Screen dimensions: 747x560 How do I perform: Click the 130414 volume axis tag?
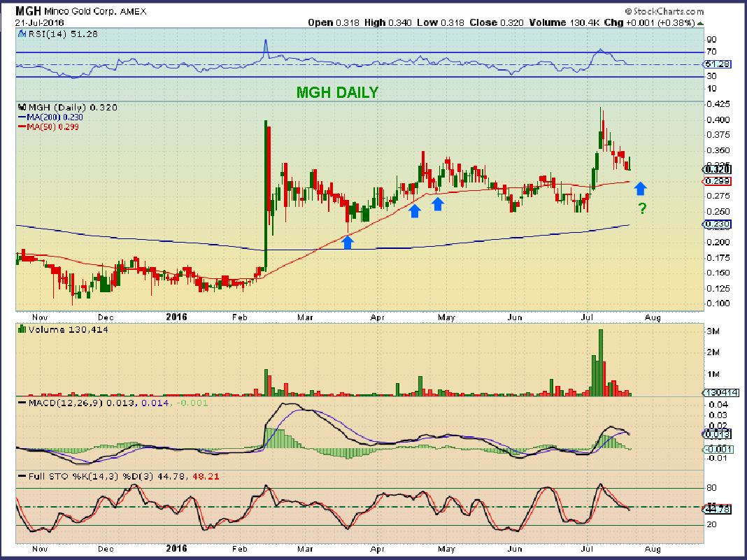click(x=721, y=392)
